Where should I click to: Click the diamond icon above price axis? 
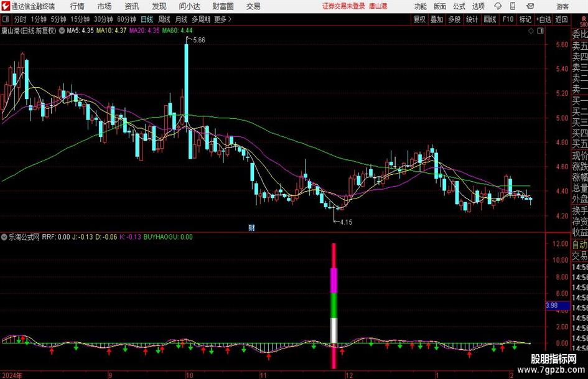pyautogui.click(x=531, y=31)
